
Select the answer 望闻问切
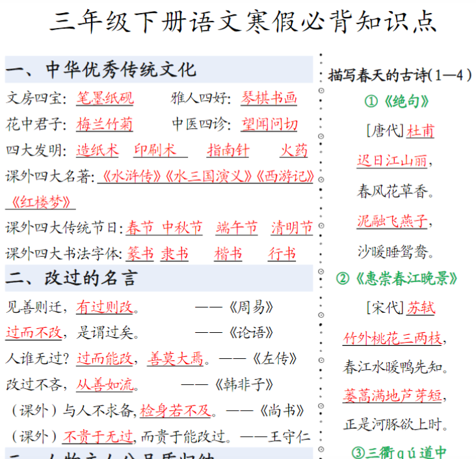point(269,124)
